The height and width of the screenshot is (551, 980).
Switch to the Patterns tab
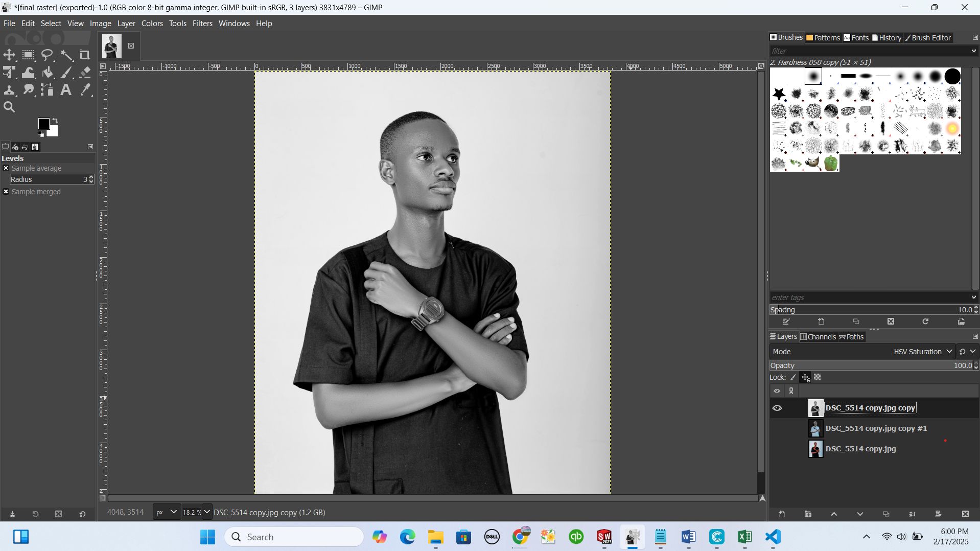tap(823, 38)
